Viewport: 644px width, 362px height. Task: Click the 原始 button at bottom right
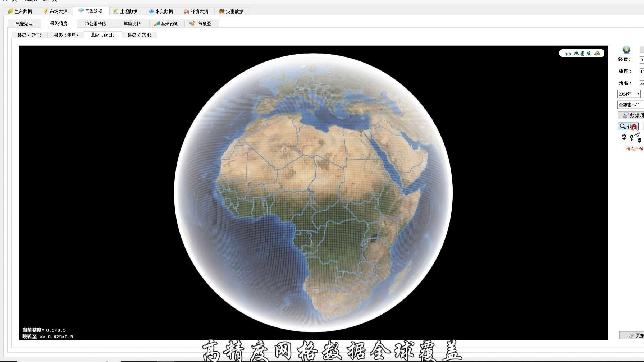[632, 335]
